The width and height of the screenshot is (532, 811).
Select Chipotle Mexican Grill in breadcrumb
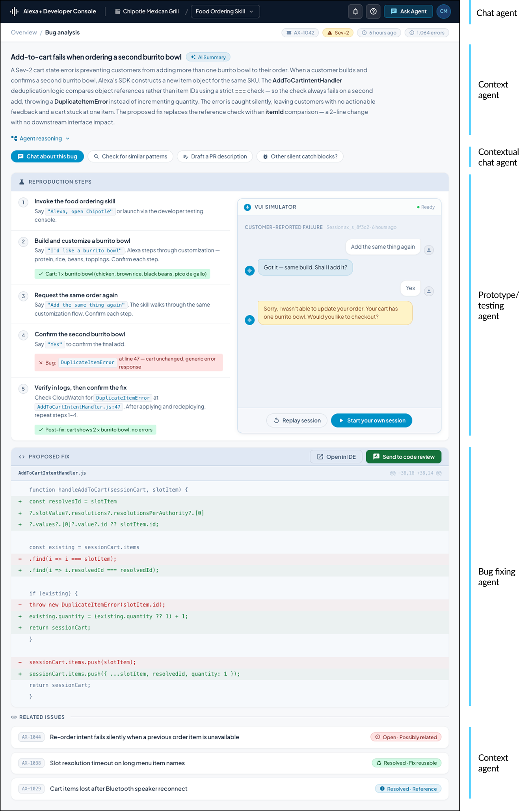[147, 11]
